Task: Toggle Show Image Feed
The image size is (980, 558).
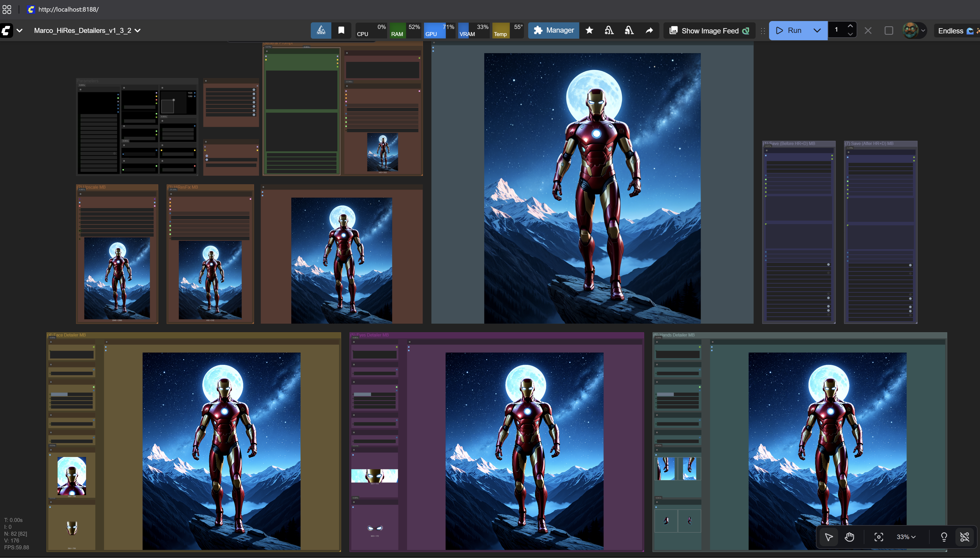Action: (709, 31)
